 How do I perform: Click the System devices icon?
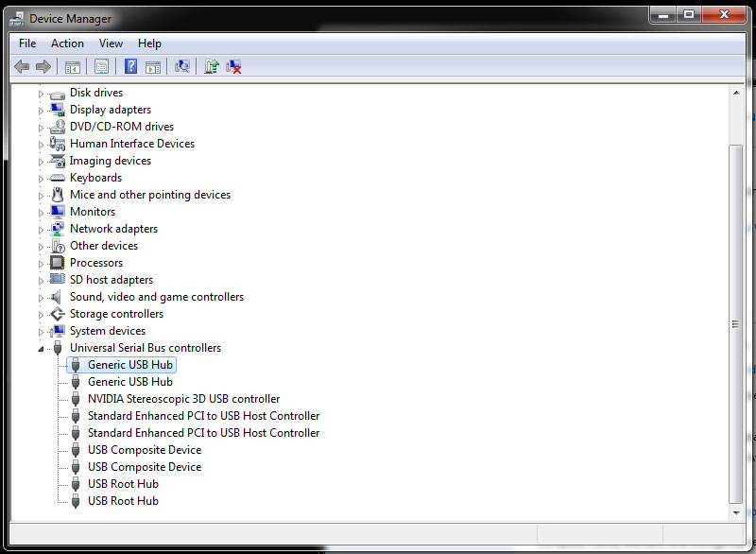58,331
